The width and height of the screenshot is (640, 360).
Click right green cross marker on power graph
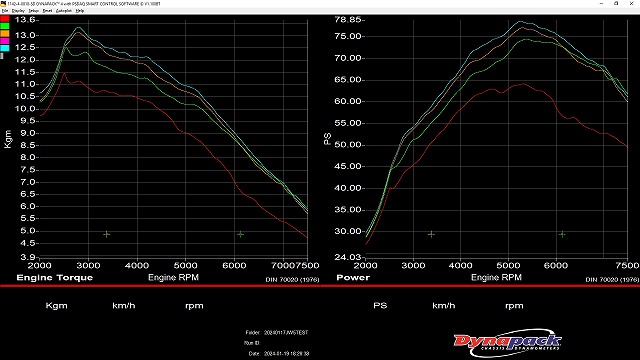coord(562,234)
